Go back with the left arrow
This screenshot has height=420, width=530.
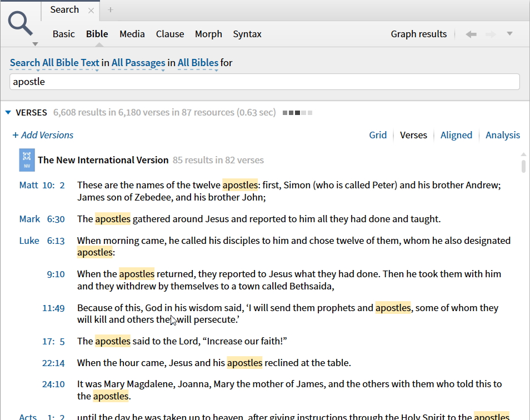point(471,34)
